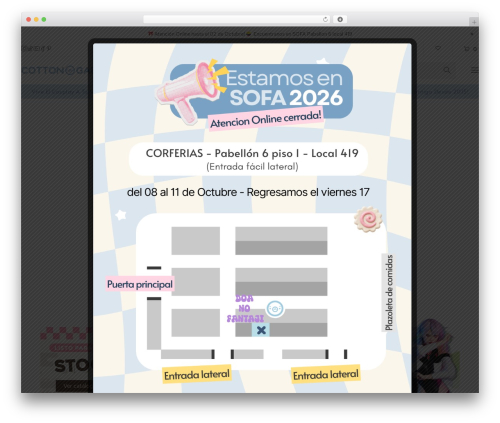Close the window with the red traffic-light button
The width and height of the screenshot is (500, 423).
pos(29,20)
